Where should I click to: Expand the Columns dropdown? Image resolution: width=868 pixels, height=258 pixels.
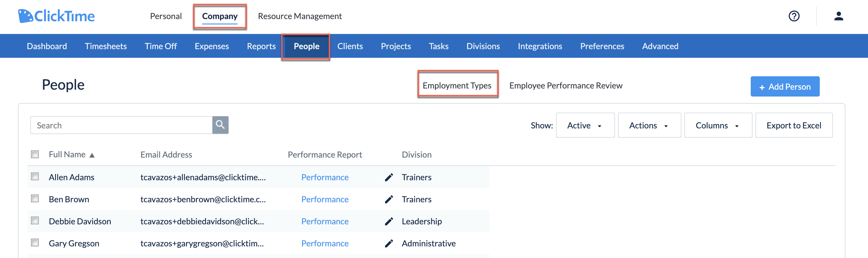[718, 125]
